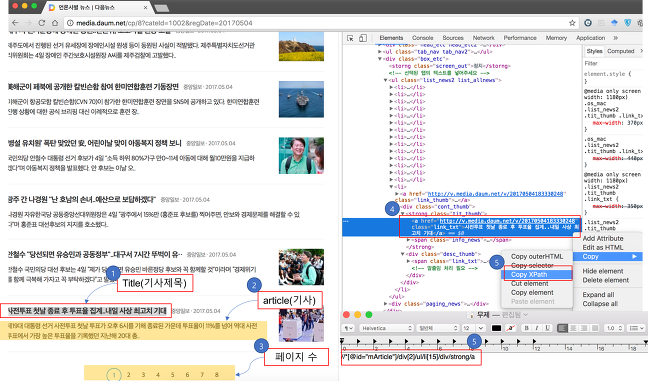Switch to the Console tab
648x381 pixels.
(x=422, y=38)
